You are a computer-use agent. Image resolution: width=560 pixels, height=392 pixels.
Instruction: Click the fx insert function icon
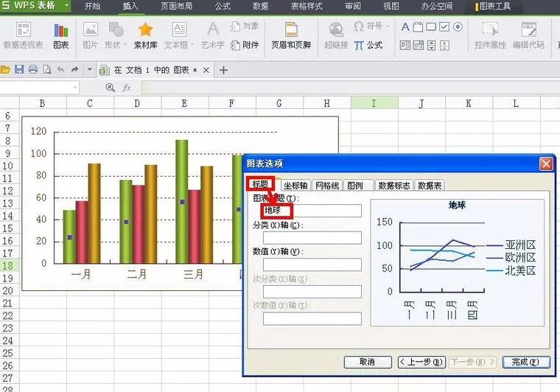(127, 88)
